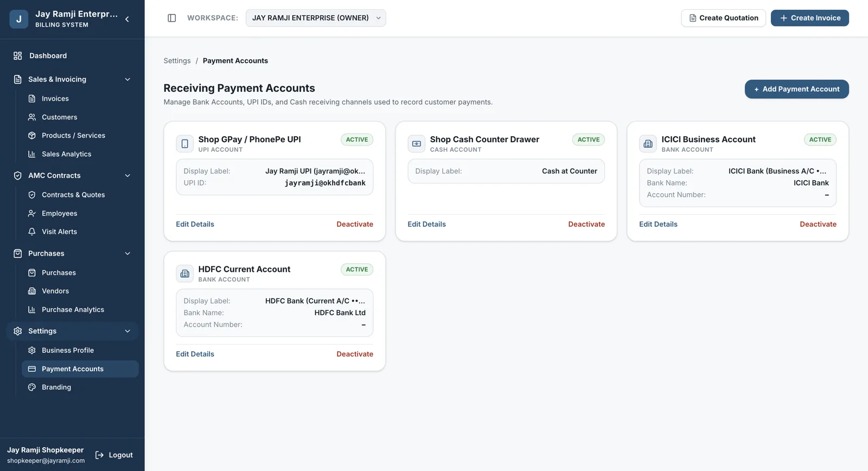
Task: Log out using the Logout button
Action: click(114, 455)
